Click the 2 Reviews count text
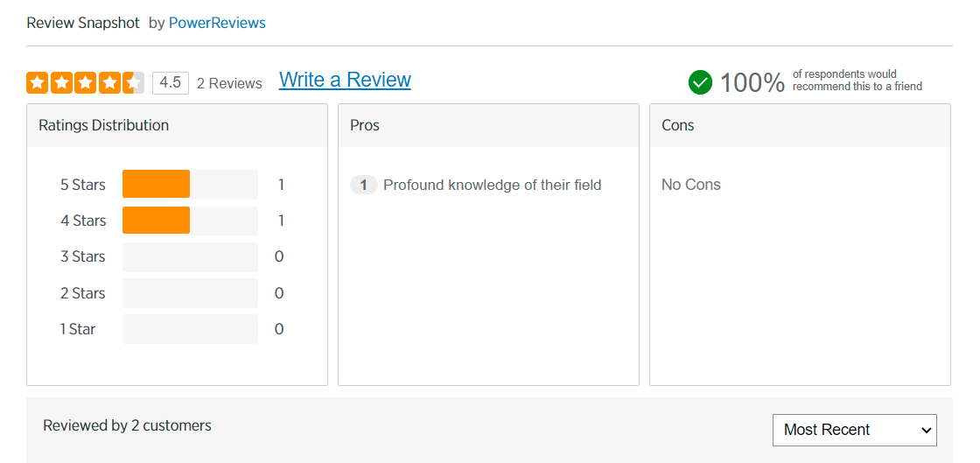The image size is (980, 463). (x=229, y=83)
